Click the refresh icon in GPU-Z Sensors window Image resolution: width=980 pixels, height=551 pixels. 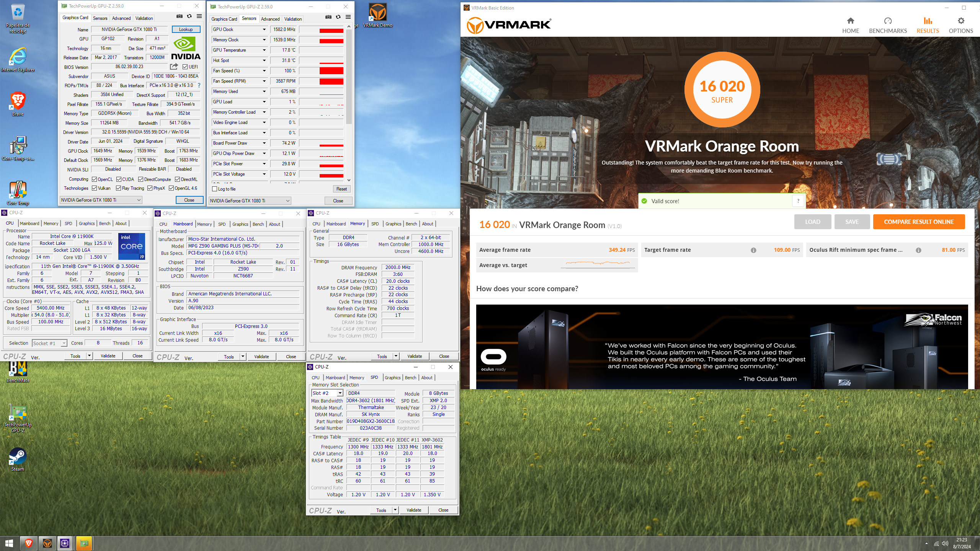pos(338,17)
